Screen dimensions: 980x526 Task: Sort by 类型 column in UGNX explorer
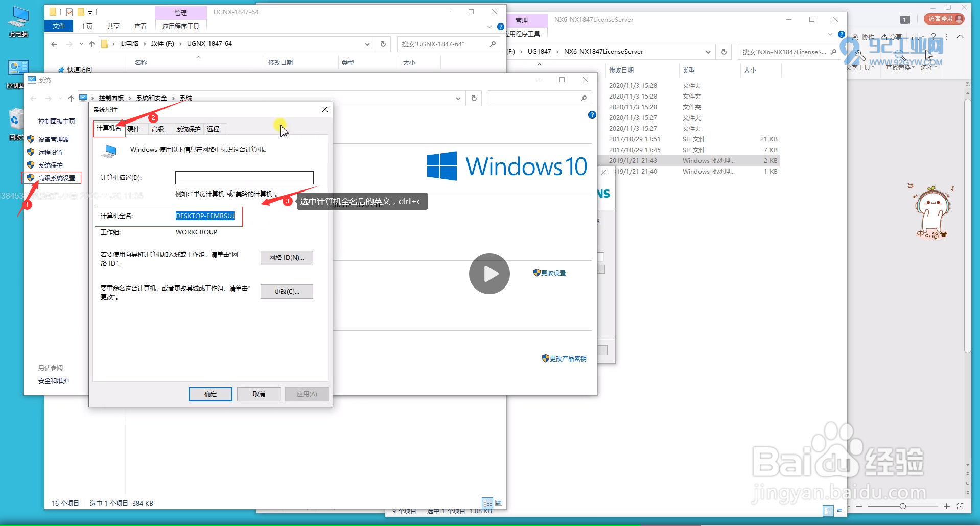(348, 62)
